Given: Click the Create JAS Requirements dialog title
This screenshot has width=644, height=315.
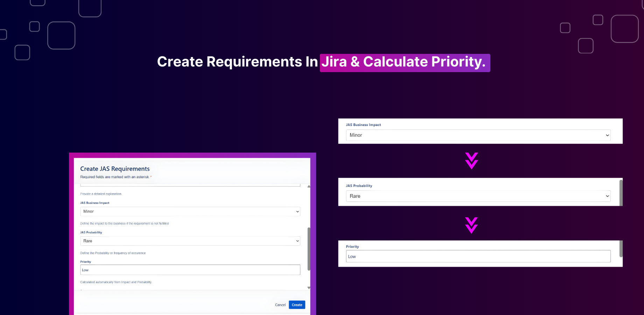Looking at the screenshot, I should tap(115, 169).
